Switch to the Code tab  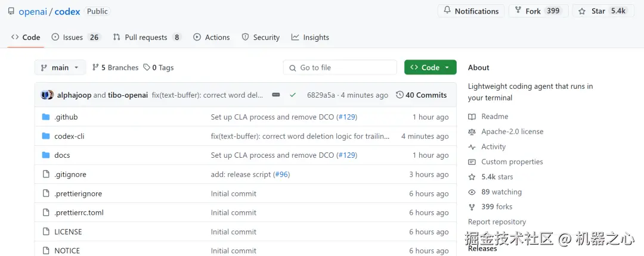click(x=26, y=38)
